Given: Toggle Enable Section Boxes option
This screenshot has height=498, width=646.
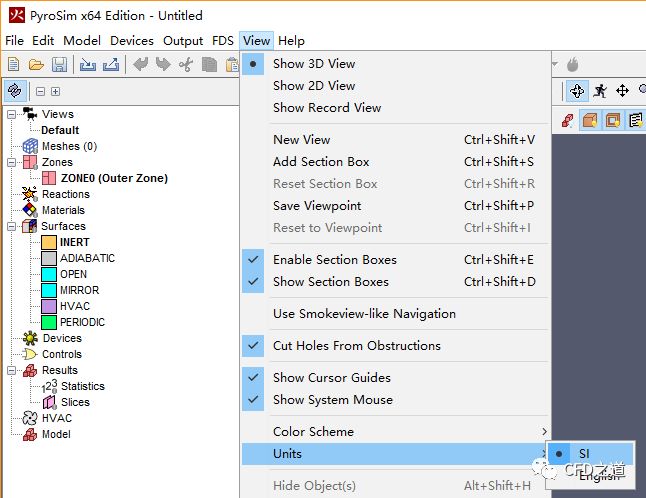Looking at the screenshot, I should click(x=334, y=260).
